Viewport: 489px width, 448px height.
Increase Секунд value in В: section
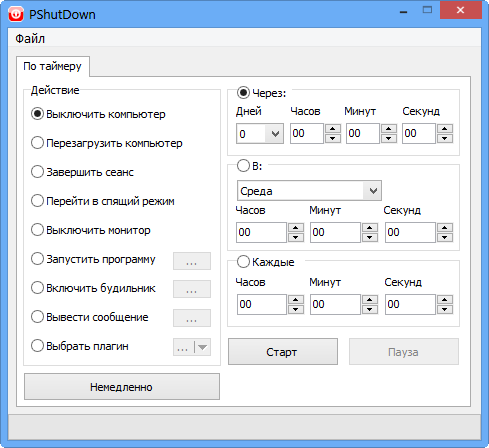click(x=445, y=228)
